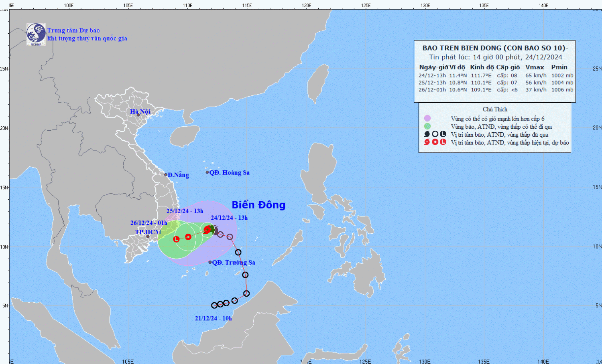Click the purple strong-wind legend swatch
Screen dimensions: 602x364
pos(427,118)
